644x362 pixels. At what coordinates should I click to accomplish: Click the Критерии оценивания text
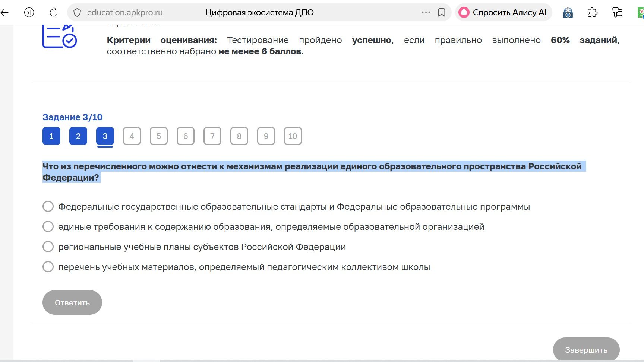point(162,40)
